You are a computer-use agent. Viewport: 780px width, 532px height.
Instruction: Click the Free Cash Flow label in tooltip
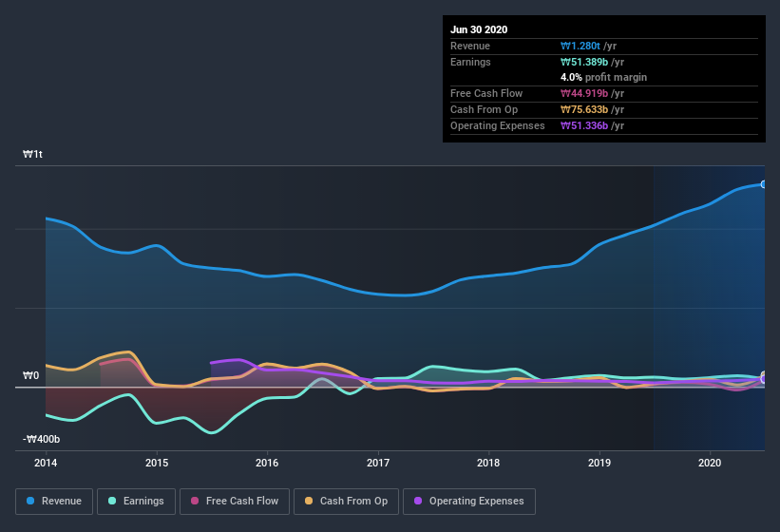[486, 93]
